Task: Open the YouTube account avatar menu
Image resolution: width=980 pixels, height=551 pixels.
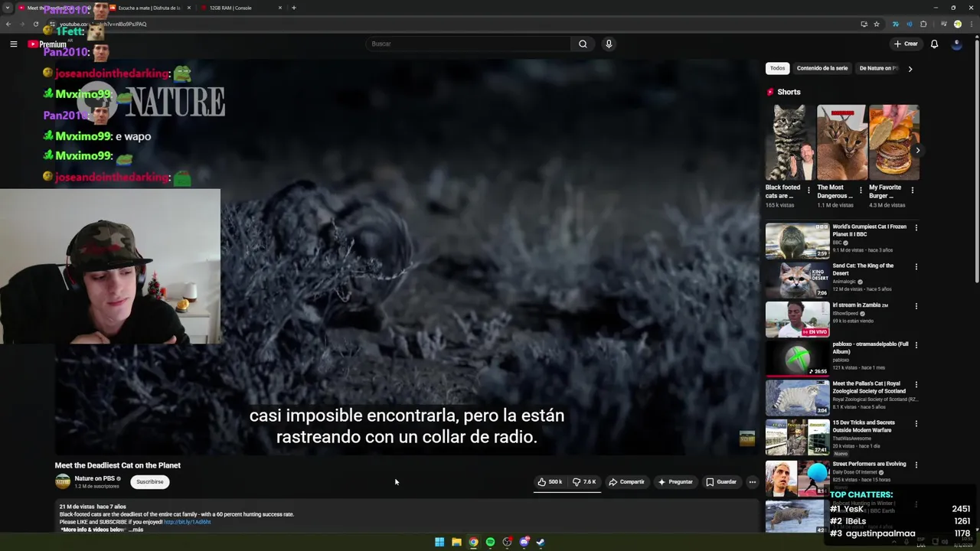Action: [x=956, y=44]
